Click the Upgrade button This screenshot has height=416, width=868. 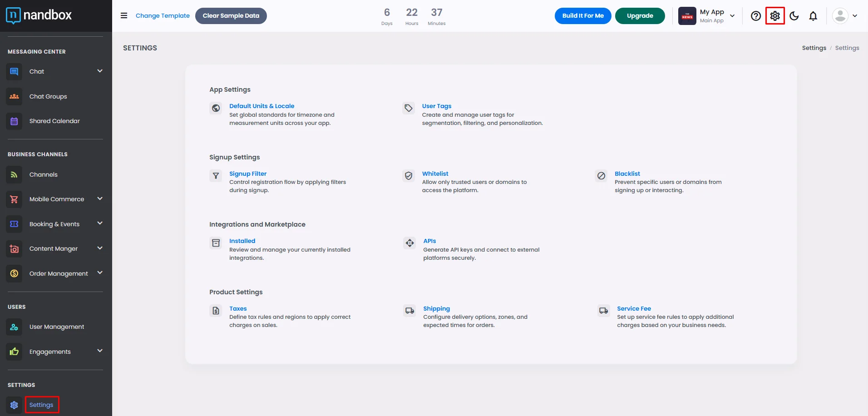pyautogui.click(x=640, y=16)
